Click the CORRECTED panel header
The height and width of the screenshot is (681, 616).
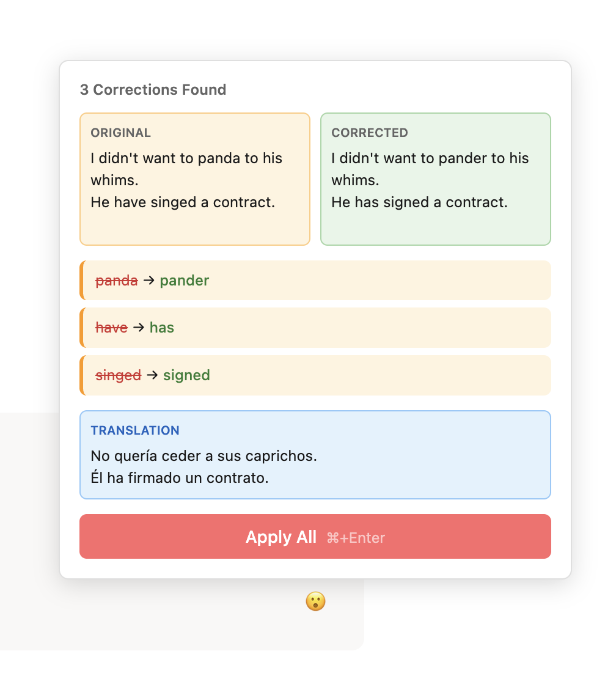pyautogui.click(x=370, y=133)
